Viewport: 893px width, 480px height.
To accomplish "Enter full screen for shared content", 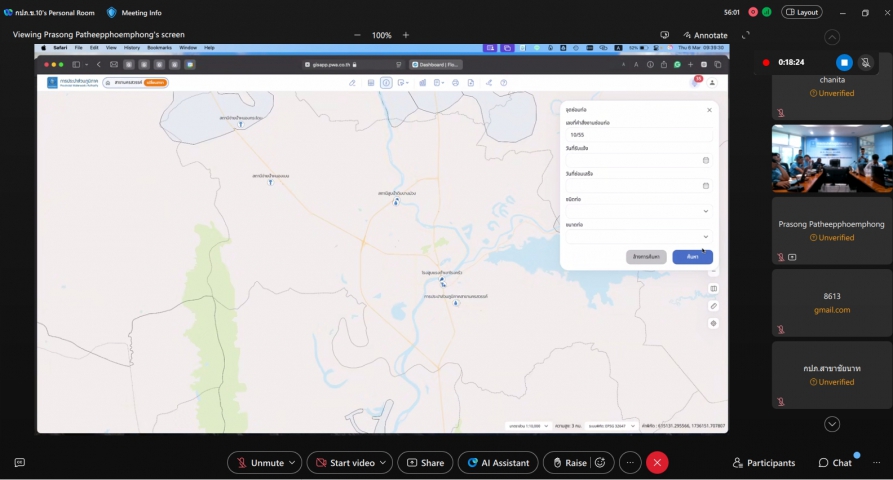I will click(745, 35).
